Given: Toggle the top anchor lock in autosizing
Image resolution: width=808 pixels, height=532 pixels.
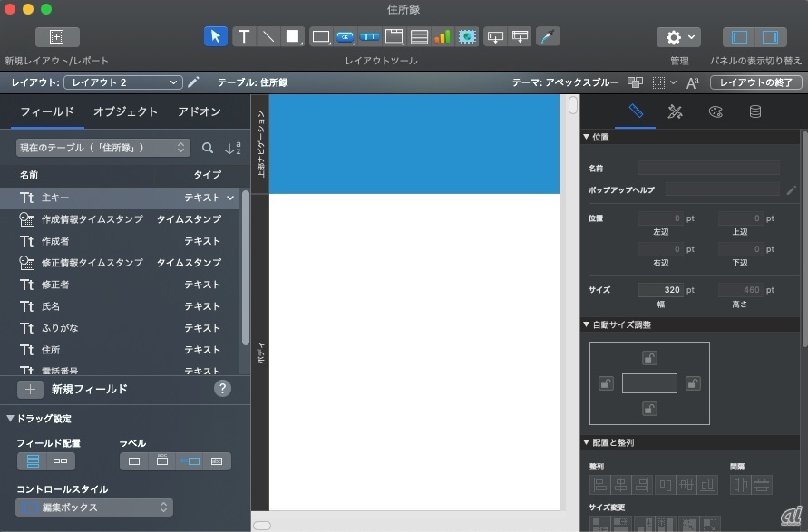Looking at the screenshot, I should tap(649, 357).
